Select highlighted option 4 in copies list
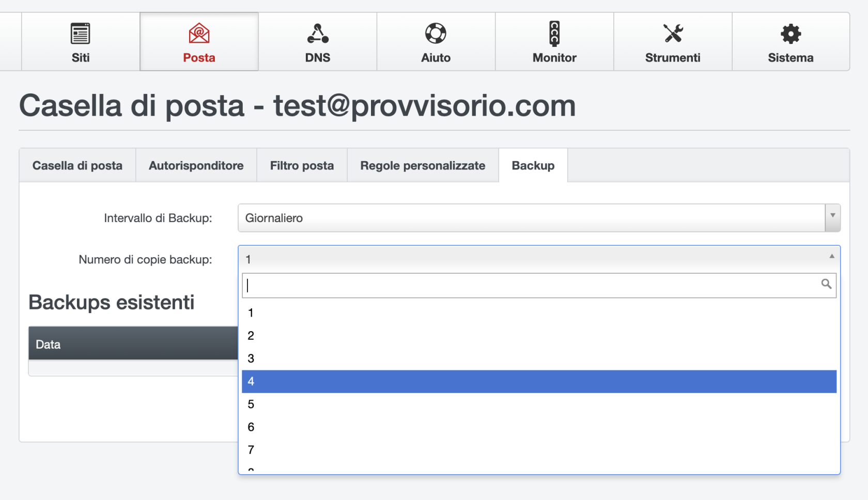Viewport: 868px width, 500px height. (x=539, y=381)
